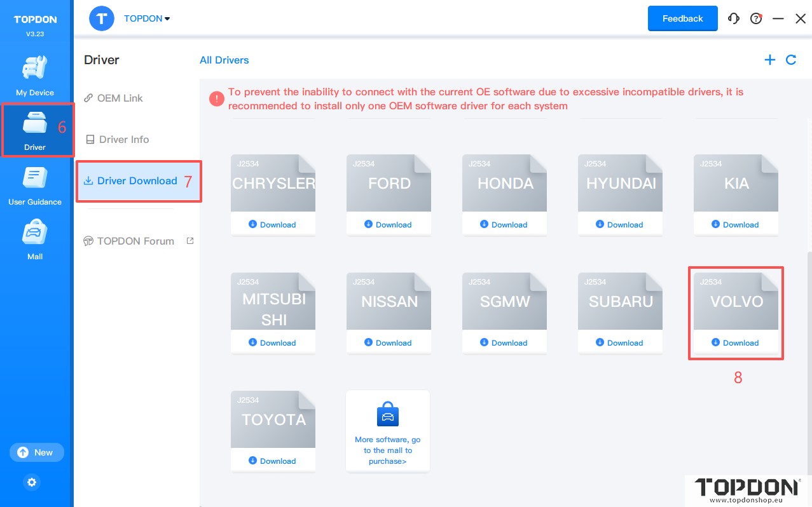Select the Driver Download tab
Screen dimensions: 812x507
(x=130, y=180)
